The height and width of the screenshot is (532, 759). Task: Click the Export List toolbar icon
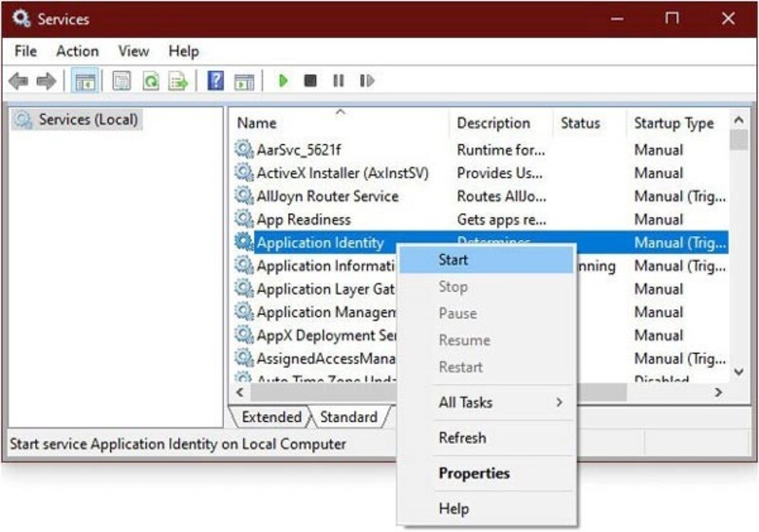tap(177, 81)
